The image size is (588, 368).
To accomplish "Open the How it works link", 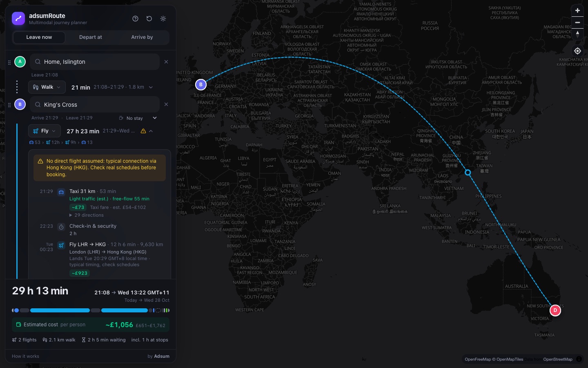I will click(x=25, y=357).
